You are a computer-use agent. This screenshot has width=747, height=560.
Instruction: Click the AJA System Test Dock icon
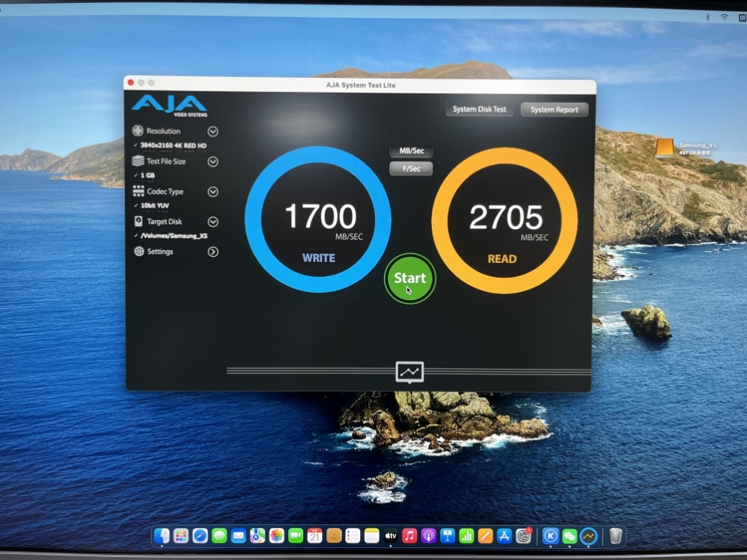click(x=589, y=536)
